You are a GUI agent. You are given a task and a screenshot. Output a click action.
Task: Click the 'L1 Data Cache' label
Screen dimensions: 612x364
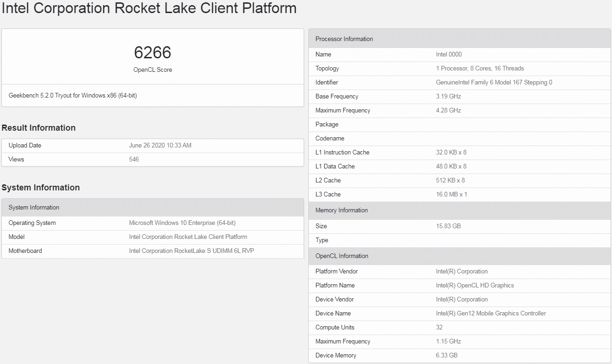[335, 167]
